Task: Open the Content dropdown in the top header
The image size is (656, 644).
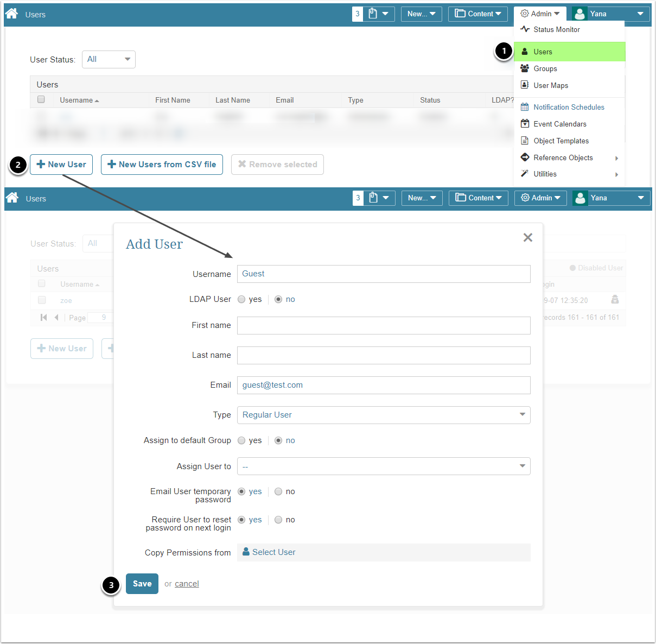Action: 478,14
